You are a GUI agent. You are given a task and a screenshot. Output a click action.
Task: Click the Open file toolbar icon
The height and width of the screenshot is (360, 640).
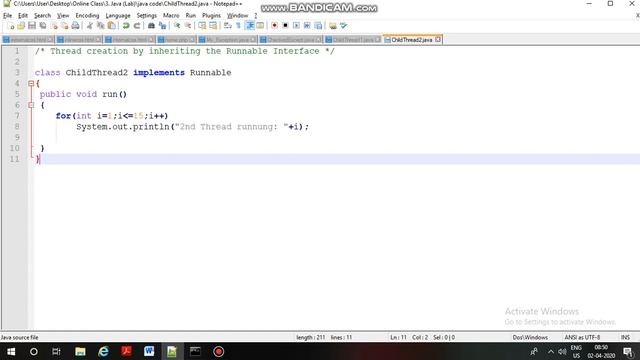21,26
